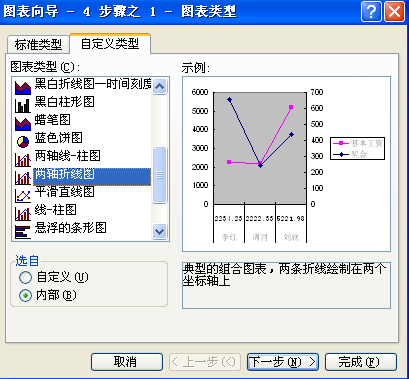Choose the 悬浮的条形图 bar icon
The height and width of the screenshot is (379, 409).
point(23,231)
